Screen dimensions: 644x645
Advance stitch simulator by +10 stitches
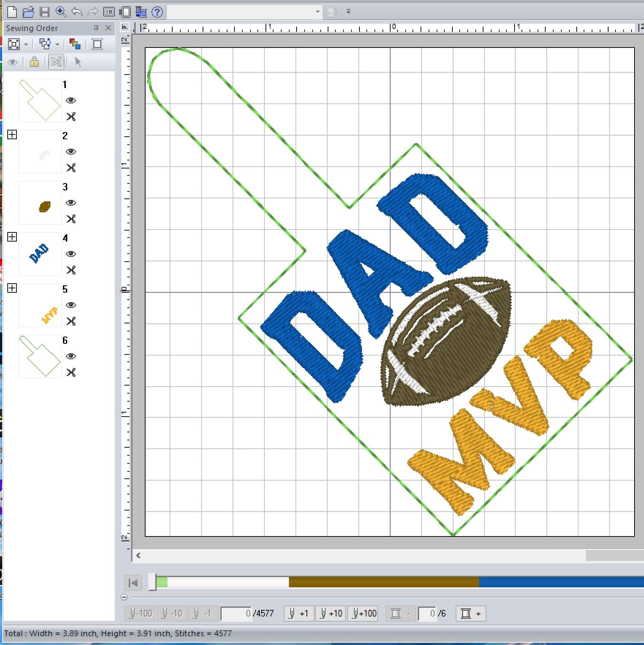[331, 614]
